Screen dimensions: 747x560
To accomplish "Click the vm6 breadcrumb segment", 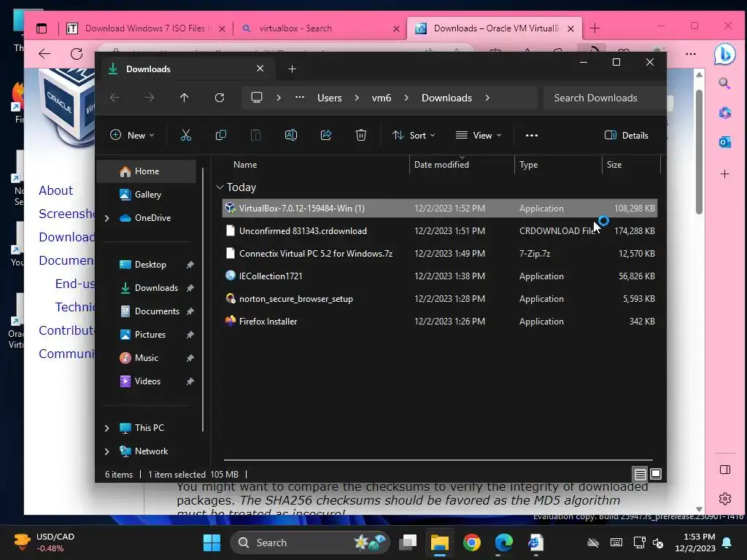I will pyautogui.click(x=381, y=98).
